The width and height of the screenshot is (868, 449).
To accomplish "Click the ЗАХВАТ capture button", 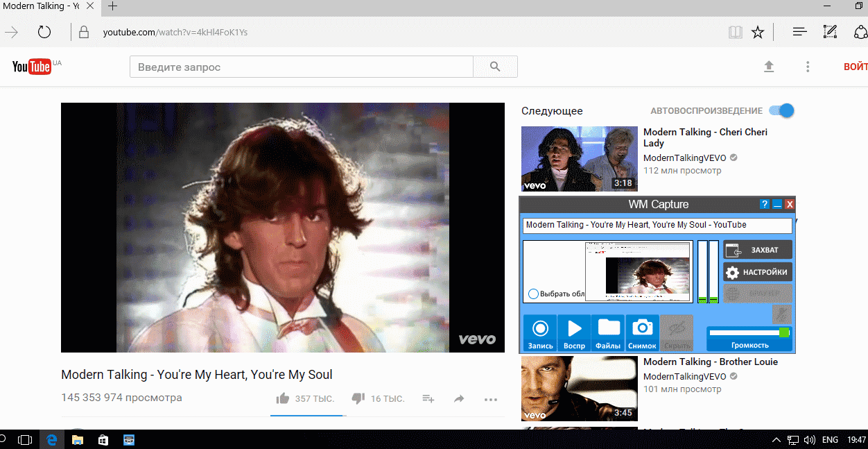I will (x=758, y=250).
